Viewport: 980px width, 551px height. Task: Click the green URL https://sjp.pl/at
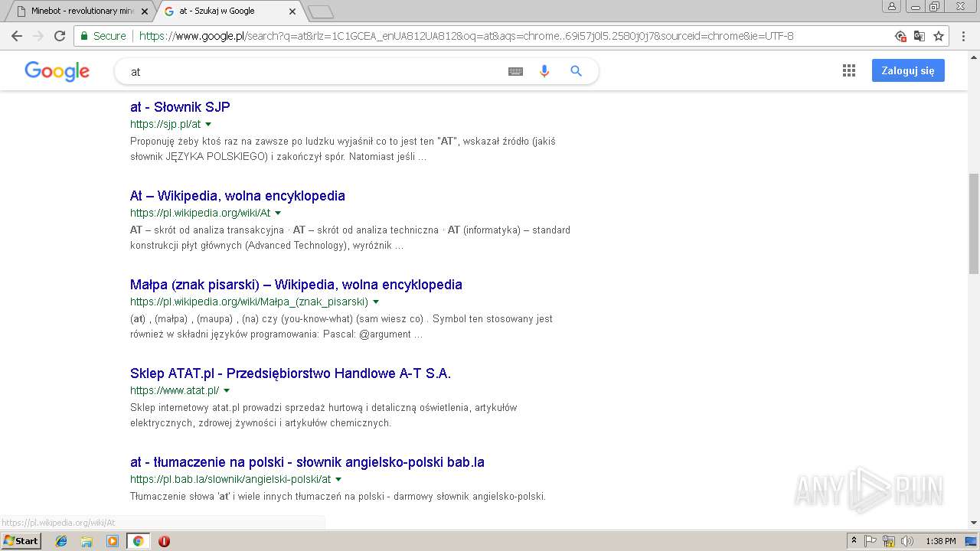coord(165,125)
